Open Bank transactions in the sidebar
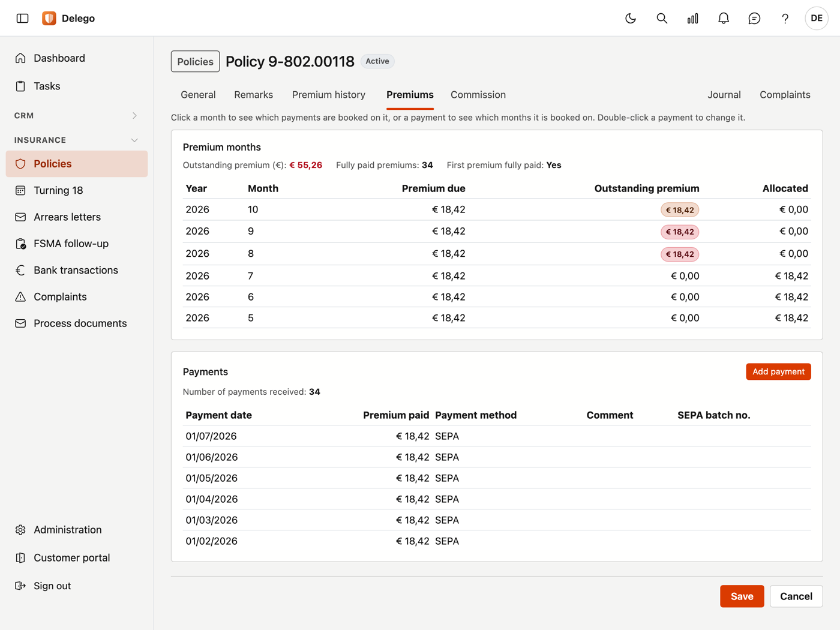The height and width of the screenshot is (630, 840). (x=77, y=270)
